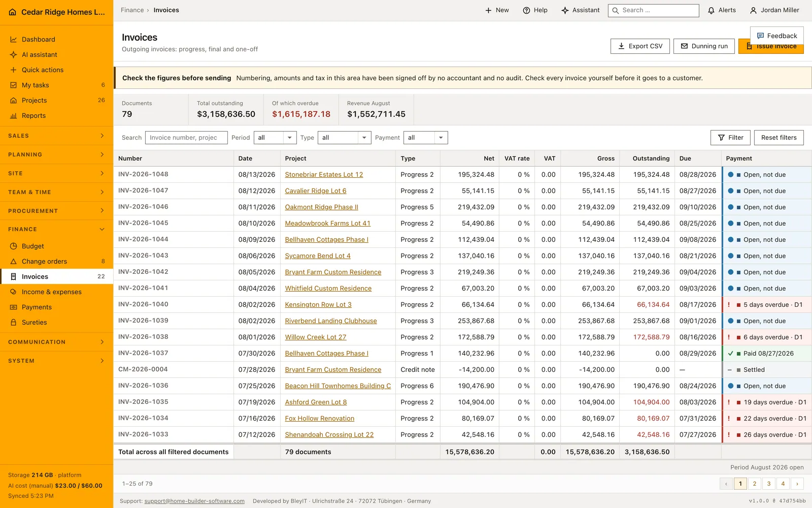
Task: Click the Budget pie icon
Action: tap(14, 246)
